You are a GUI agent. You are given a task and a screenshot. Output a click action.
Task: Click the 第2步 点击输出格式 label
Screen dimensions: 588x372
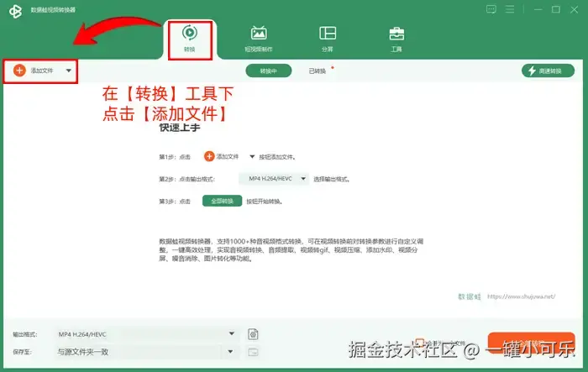point(186,179)
